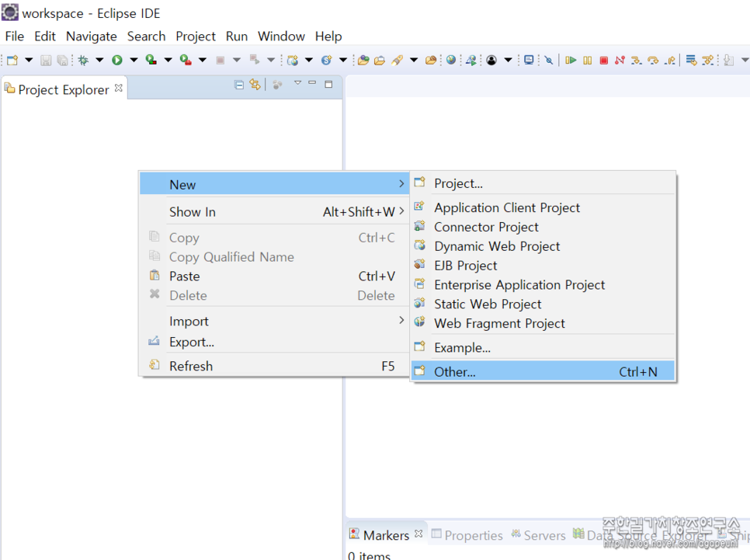Toggle Use Step Filters icon

click(707, 60)
